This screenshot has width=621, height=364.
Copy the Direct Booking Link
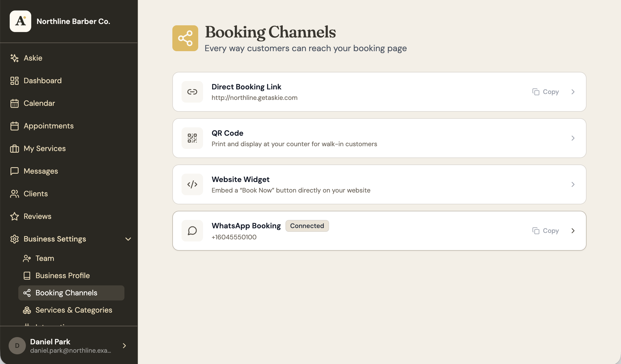(546, 92)
